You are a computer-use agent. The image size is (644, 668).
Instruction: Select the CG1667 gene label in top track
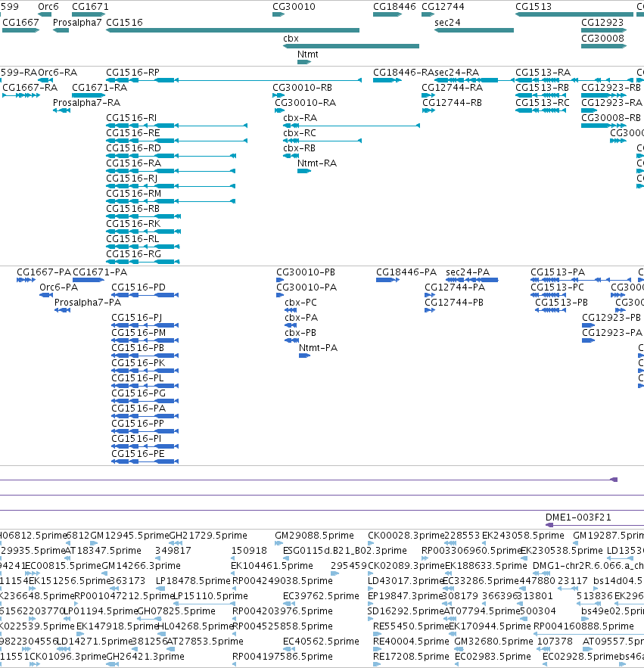20,23
